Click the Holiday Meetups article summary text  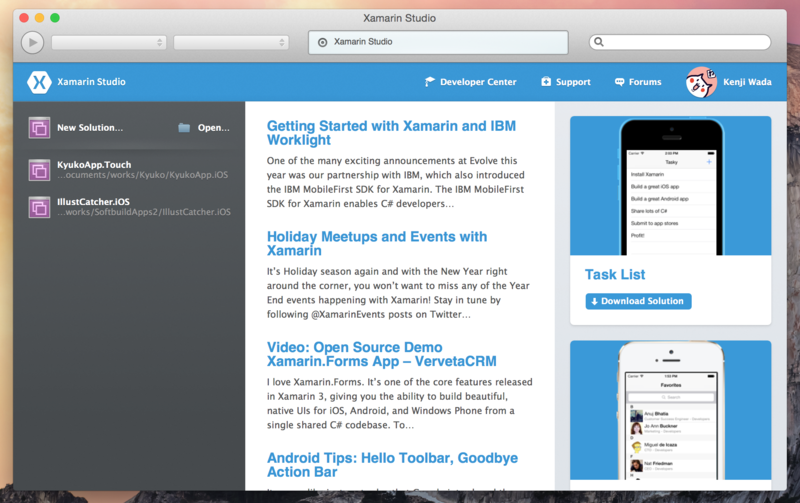(398, 293)
